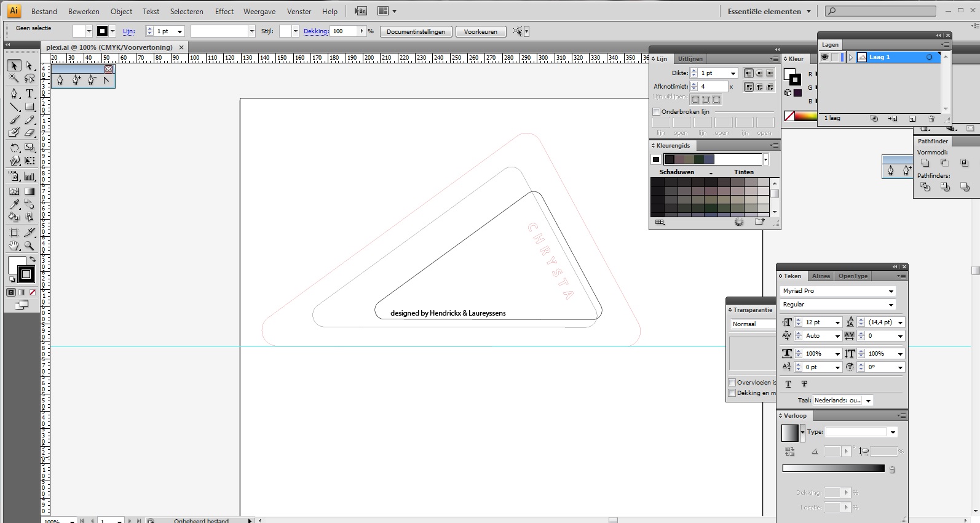Select the Symbol Sprayer tool
The height and width of the screenshot is (523, 980).
click(14, 176)
